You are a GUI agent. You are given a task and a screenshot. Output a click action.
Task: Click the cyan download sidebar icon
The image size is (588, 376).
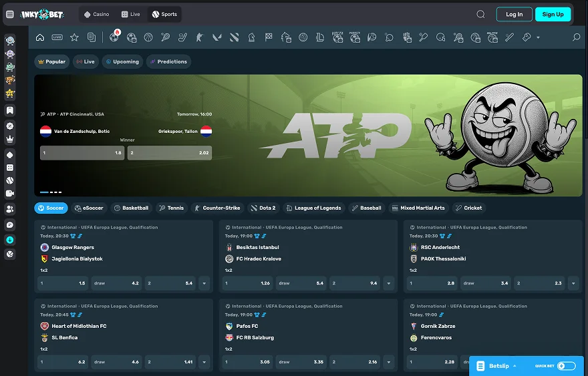[10, 240]
